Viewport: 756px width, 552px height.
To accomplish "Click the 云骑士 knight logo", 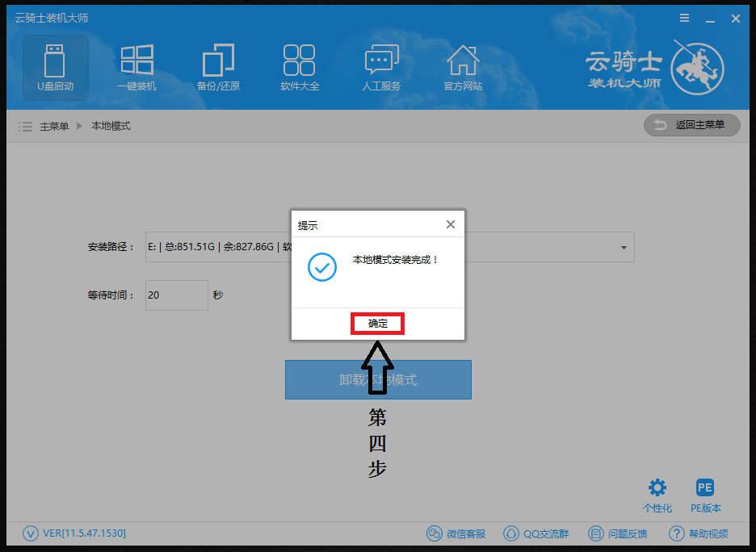I will click(697, 68).
